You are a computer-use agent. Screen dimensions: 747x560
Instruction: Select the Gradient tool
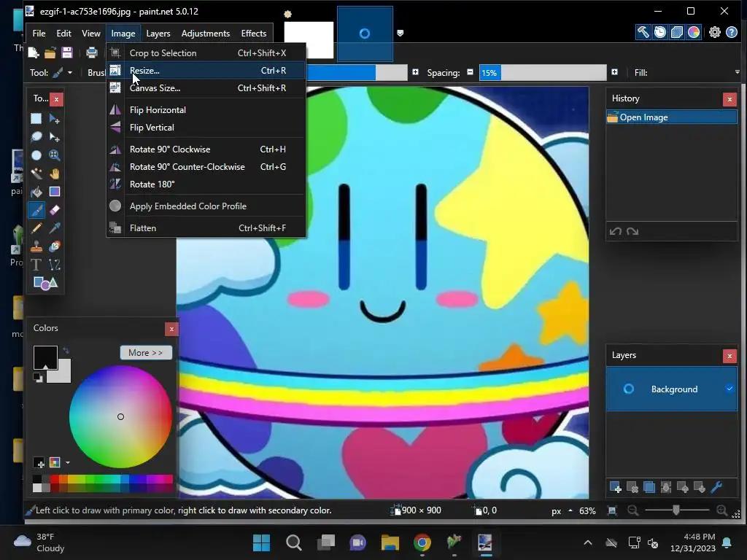pyautogui.click(x=54, y=192)
